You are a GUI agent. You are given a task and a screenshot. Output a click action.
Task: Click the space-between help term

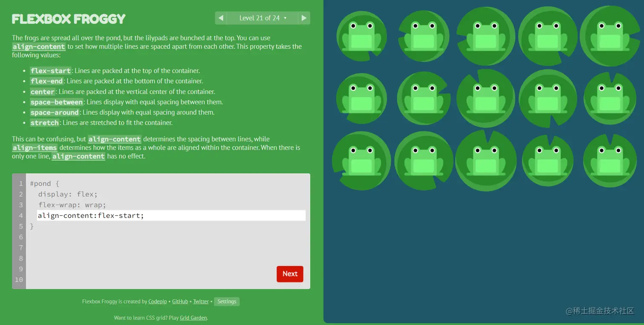57,102
